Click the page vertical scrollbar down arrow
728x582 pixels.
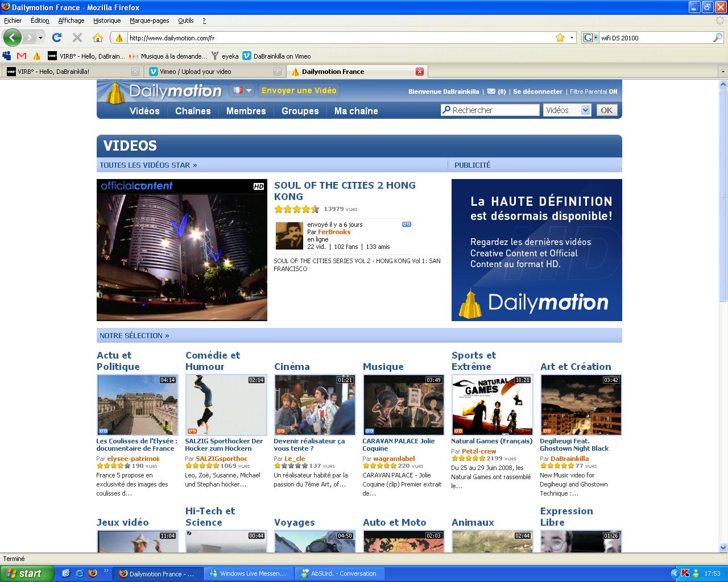tap(723, 548)
